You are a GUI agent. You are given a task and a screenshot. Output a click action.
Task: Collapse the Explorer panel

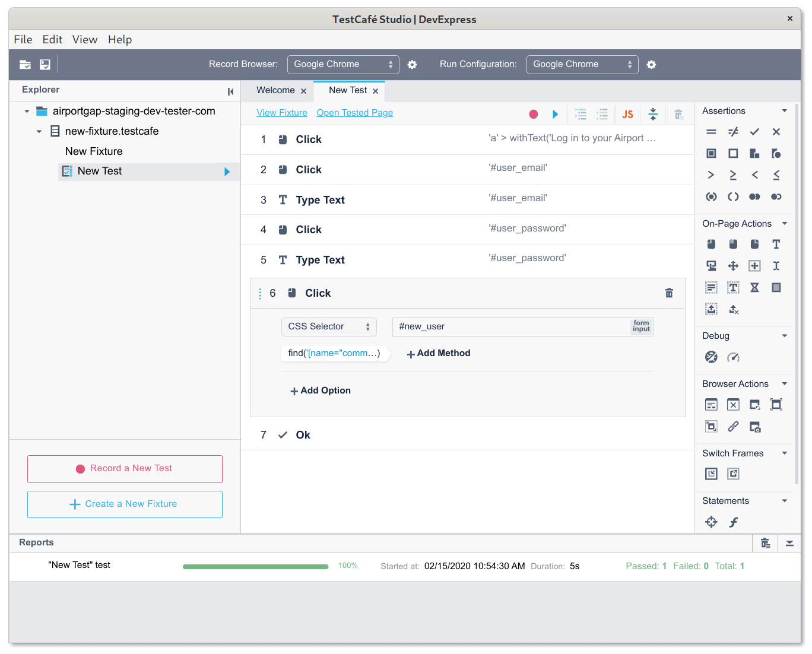[x=230, y=91]
